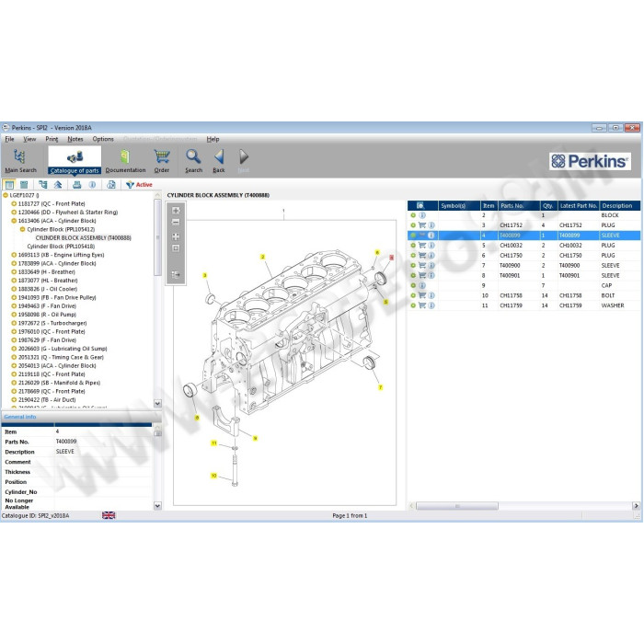Image resolution: width=644 pixels, height=644 pixels.
Task: Select CYLINDER BLOCK ASSEMBLY (T400888) tree item
Action: (84, 237)
